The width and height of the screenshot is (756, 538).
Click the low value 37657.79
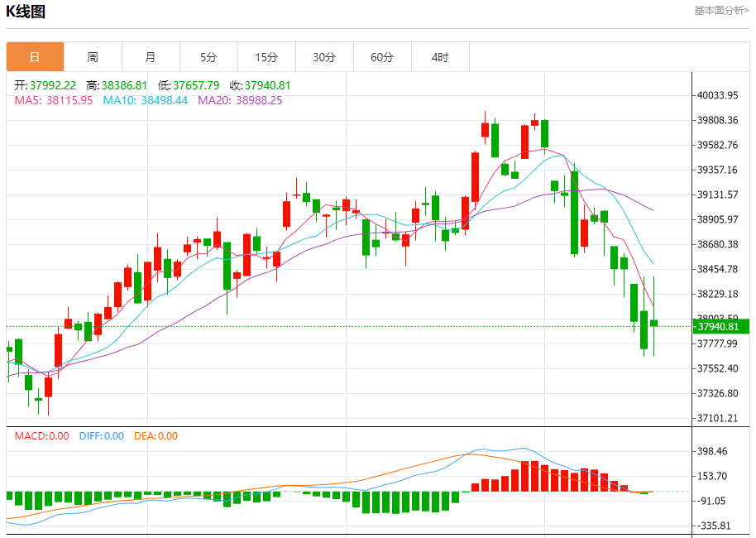196,85
